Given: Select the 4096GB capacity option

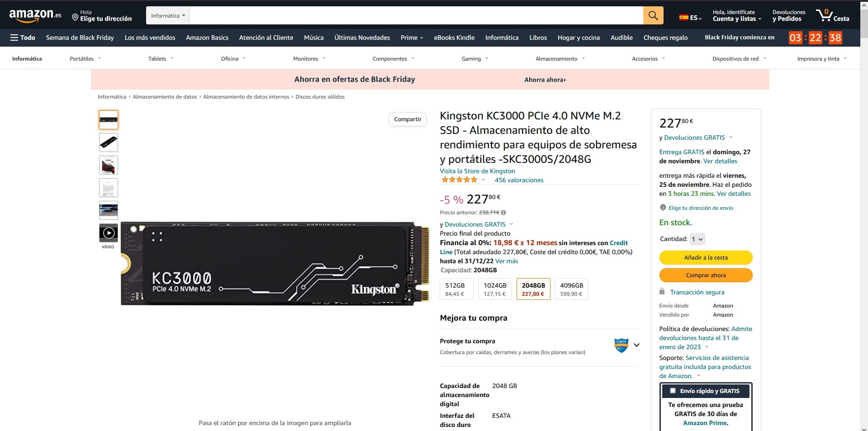Looking at the screenshot, I should click(571, 289).
